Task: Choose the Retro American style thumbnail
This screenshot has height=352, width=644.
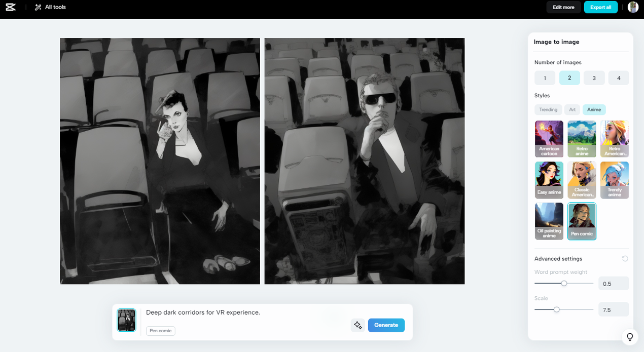Action: [615, 139]
